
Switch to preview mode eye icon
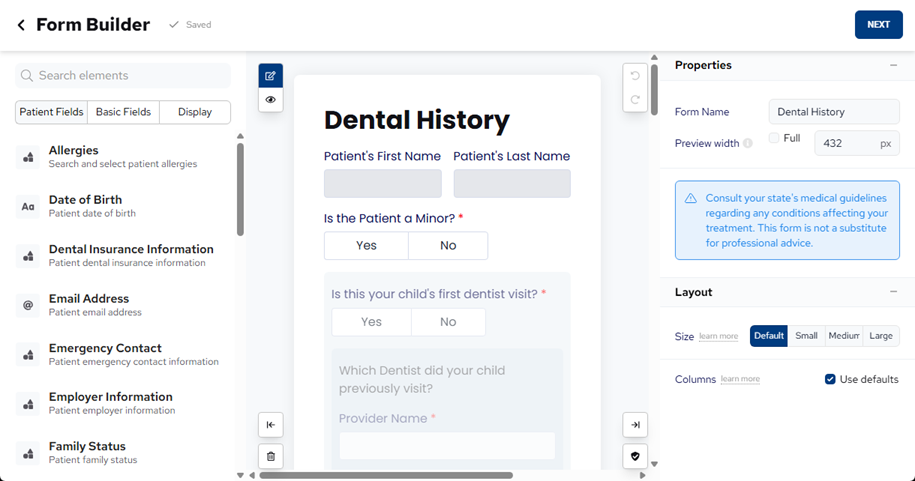[270, 100]
